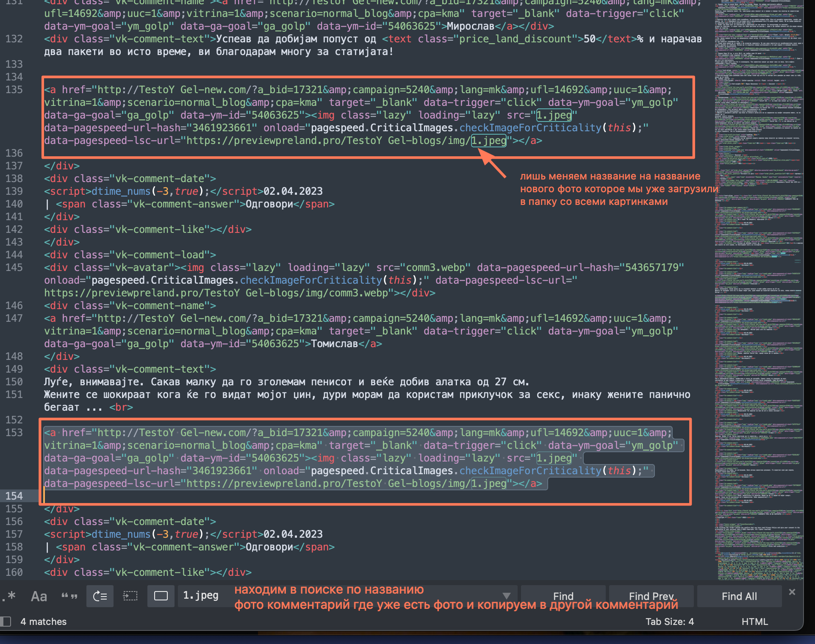815x644 pixels.
Task: Click the Find button
Action: coord(563,596)
